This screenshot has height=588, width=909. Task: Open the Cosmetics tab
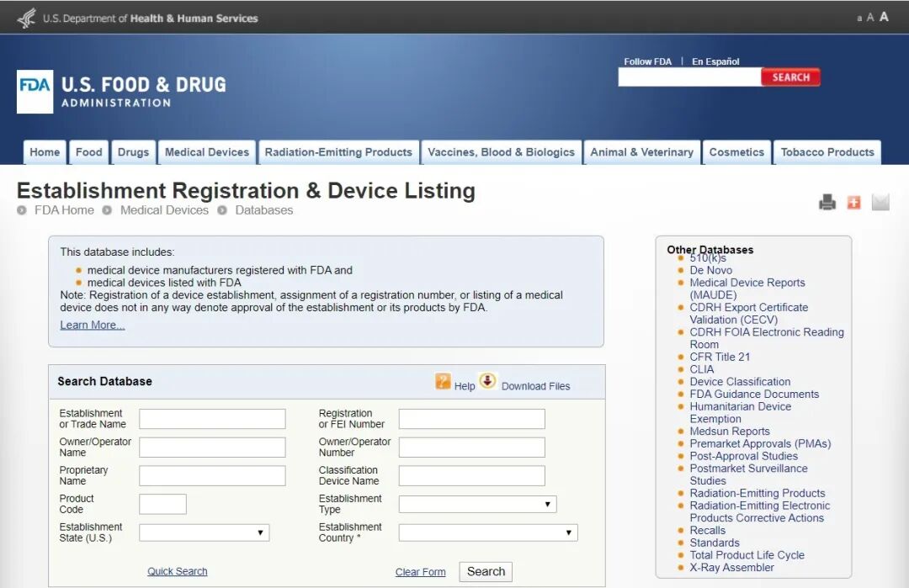click(736, 152)
